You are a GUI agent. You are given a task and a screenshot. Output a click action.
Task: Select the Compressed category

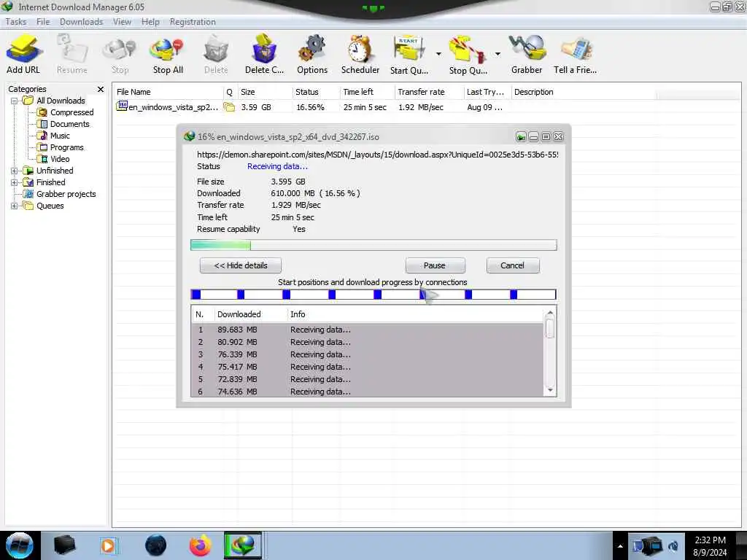pos(66,112)
